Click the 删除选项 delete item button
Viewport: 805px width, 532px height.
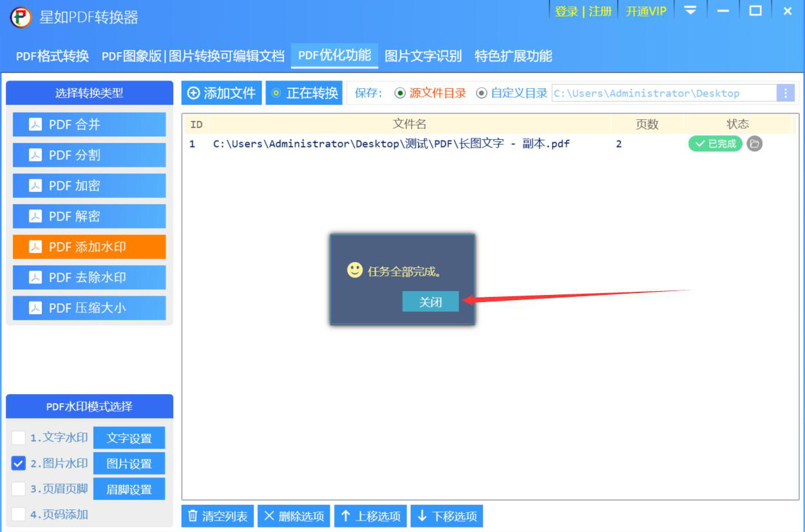tap(294, 516)
